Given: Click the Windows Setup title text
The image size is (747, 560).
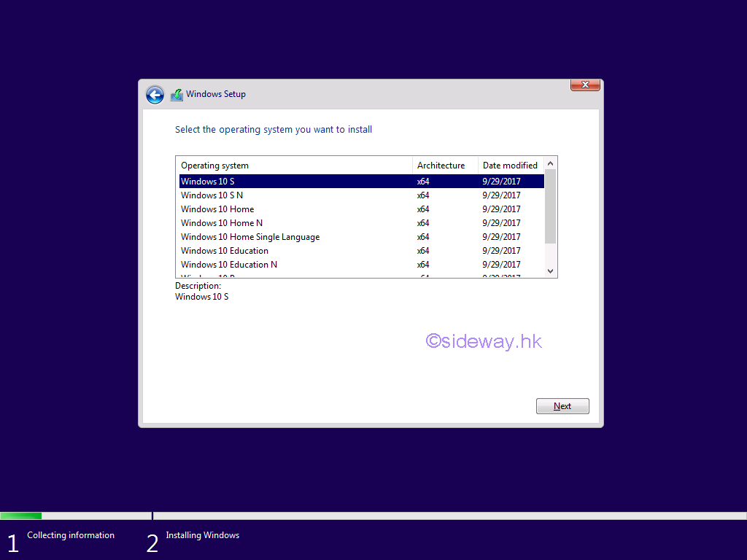Looking at the screenshot, I should point(216,94).
